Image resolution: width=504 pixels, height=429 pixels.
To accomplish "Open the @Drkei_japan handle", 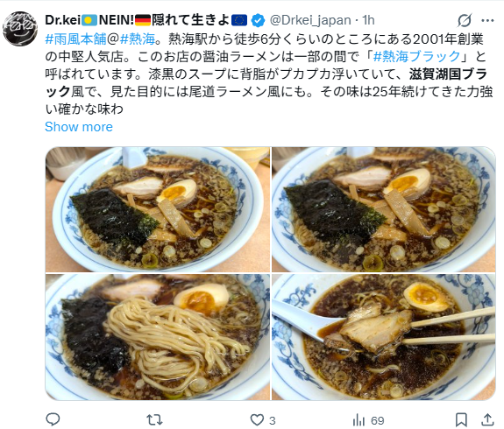I will (310, 20).
